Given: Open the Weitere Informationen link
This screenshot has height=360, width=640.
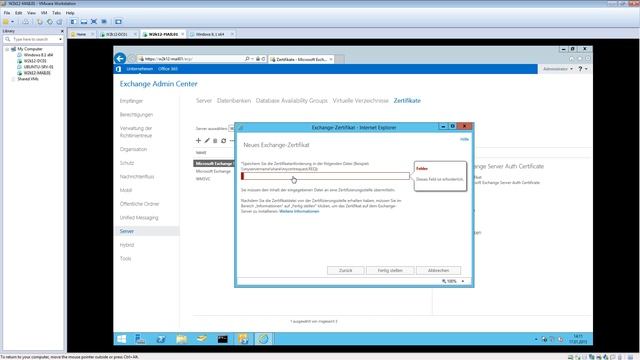Looking at the screenshot, I should (x=299, y=211).
